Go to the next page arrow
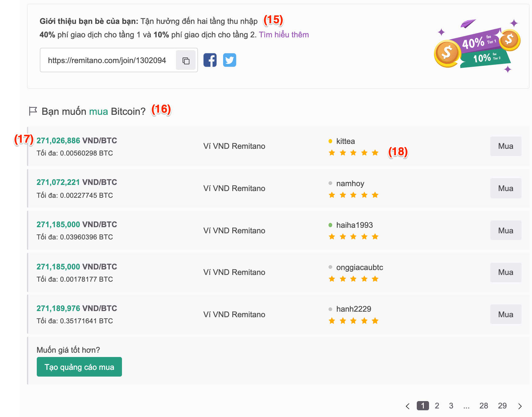Screen dimensions: 532x417 [x=520, y=406]
